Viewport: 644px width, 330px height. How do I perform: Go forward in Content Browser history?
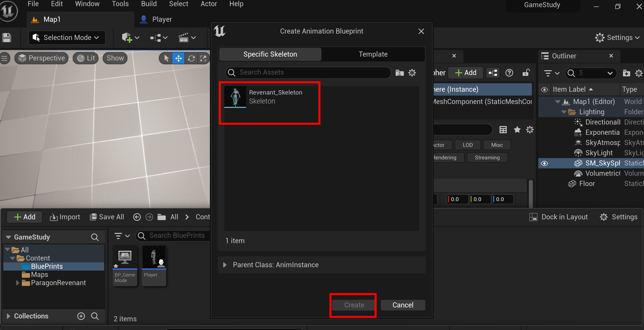[149, 217]
